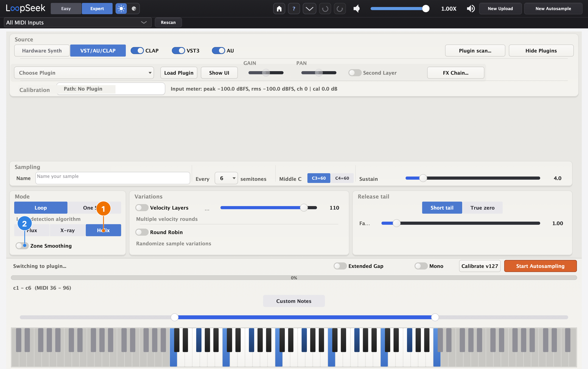Select Loop mode
Image resolution: width=588 pixels, height=369 pixels.
pyautogui.click(x=41, y=208)
